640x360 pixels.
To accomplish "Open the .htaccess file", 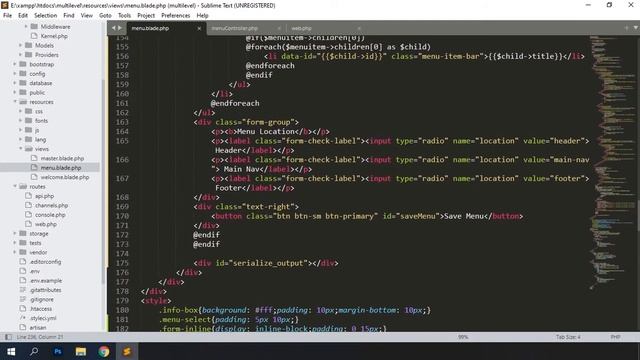I will click(40, 309).
